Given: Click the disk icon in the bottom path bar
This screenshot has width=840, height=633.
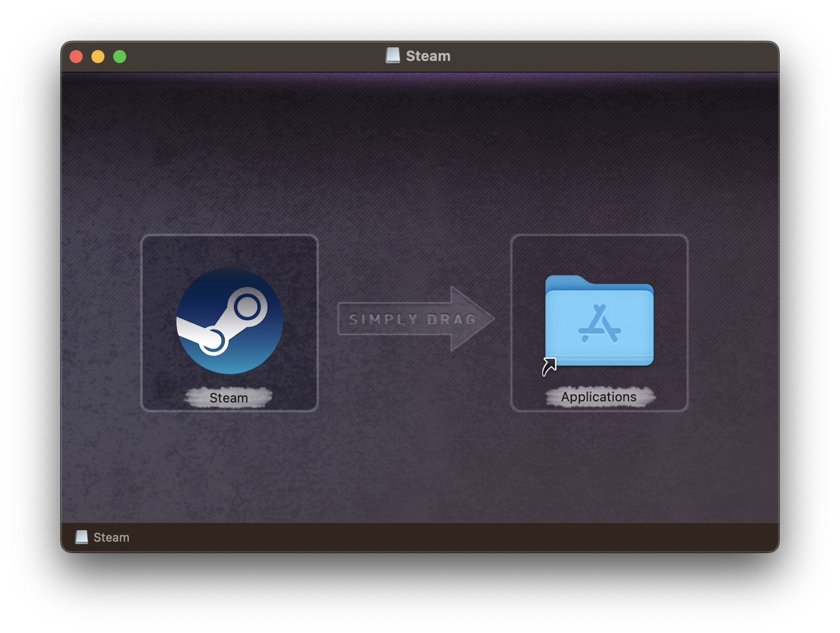Looking at the screenshot, I should tap(82, 537).
